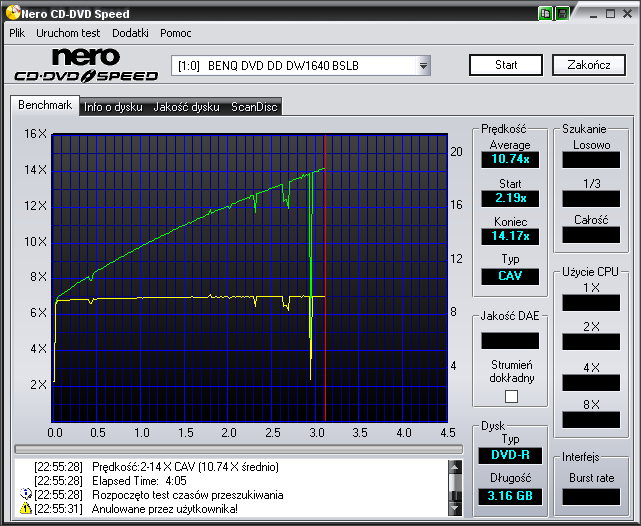
Task: Click the CPU usage 8X field
Action: [x=591, y=420]
